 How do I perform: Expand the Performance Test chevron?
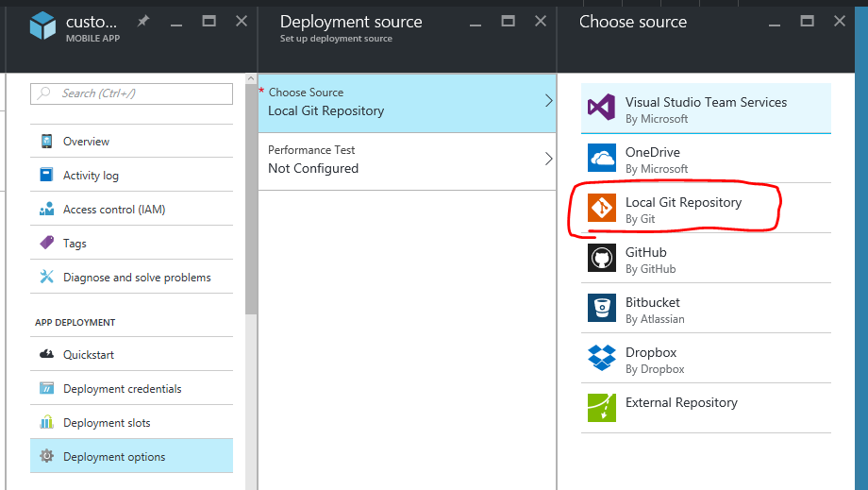pos(548,159)
